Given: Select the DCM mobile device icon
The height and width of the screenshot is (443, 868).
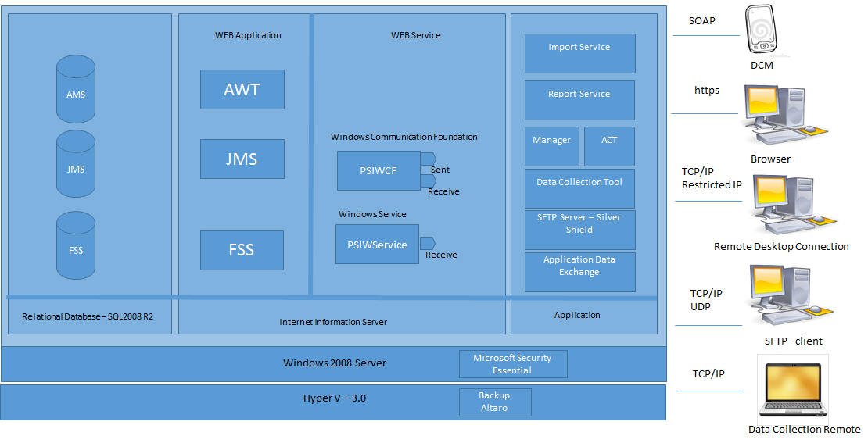Looking at the screenshot, I should pyautogui.click(x=761, y=30).
